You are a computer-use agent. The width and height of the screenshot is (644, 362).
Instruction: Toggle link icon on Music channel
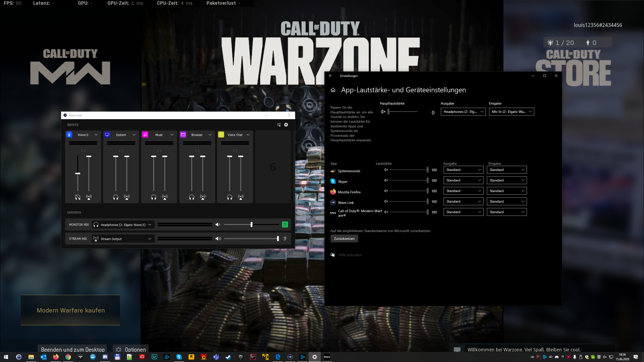(x=159, y=151)
